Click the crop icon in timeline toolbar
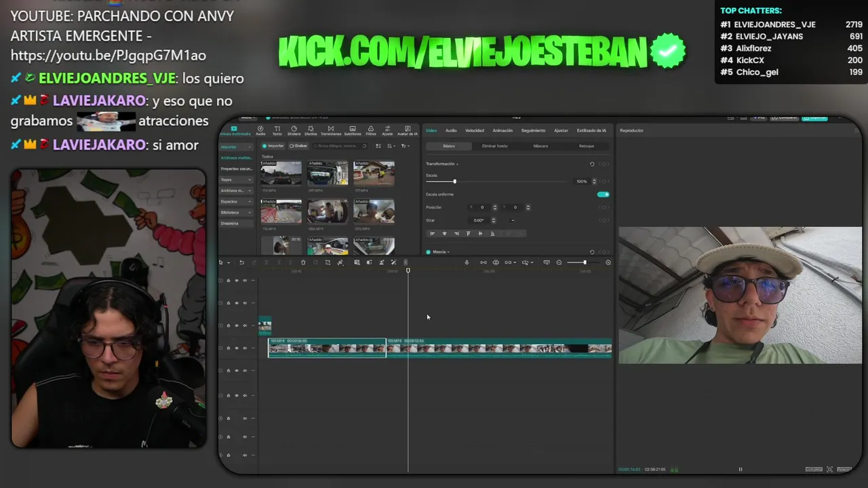The image size is (868, 488). point(328,262)
